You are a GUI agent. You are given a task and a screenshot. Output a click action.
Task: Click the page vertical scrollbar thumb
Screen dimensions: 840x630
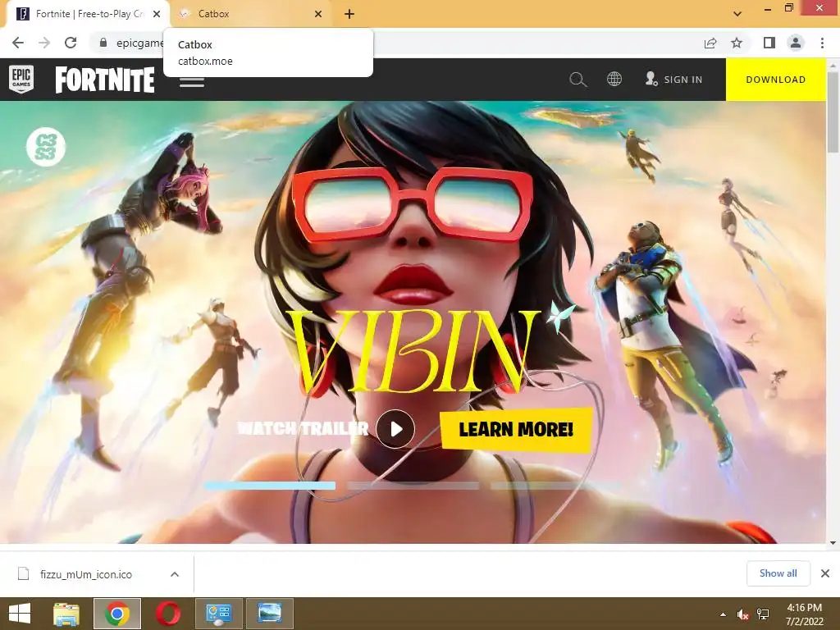(833, 112)
